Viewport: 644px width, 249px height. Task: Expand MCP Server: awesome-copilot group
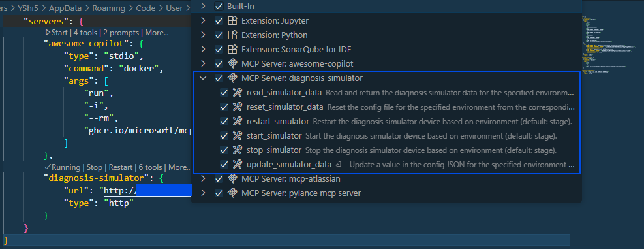(202, 64)
